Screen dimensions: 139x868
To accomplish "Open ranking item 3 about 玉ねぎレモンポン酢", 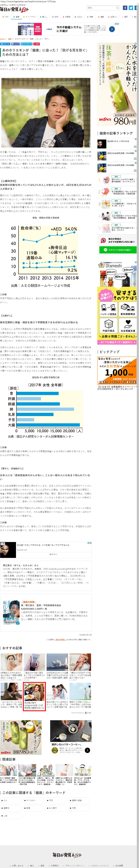I will tap(117, 204).
